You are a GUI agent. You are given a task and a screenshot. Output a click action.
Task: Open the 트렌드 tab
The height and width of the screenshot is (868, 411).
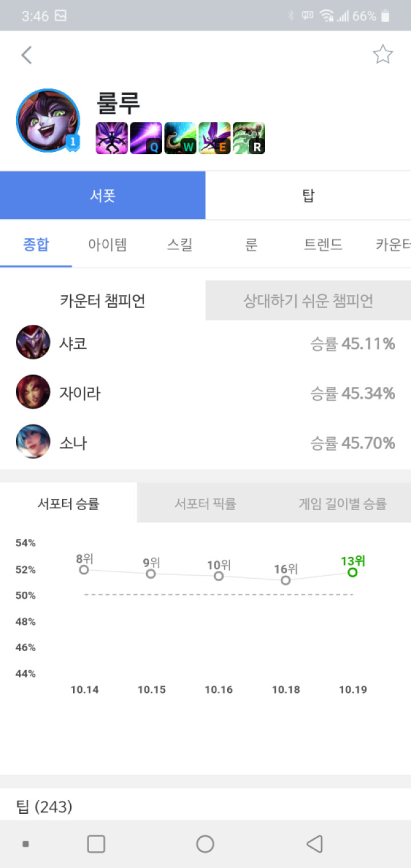[x=323, y=245]
